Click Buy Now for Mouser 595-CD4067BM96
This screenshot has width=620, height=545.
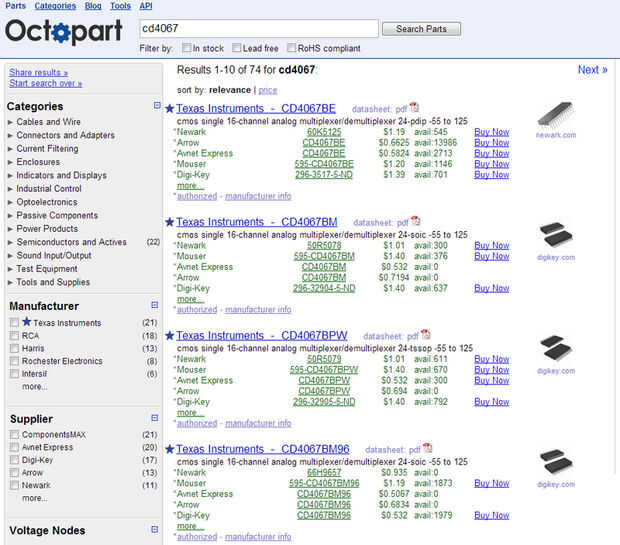coord(491,483)
